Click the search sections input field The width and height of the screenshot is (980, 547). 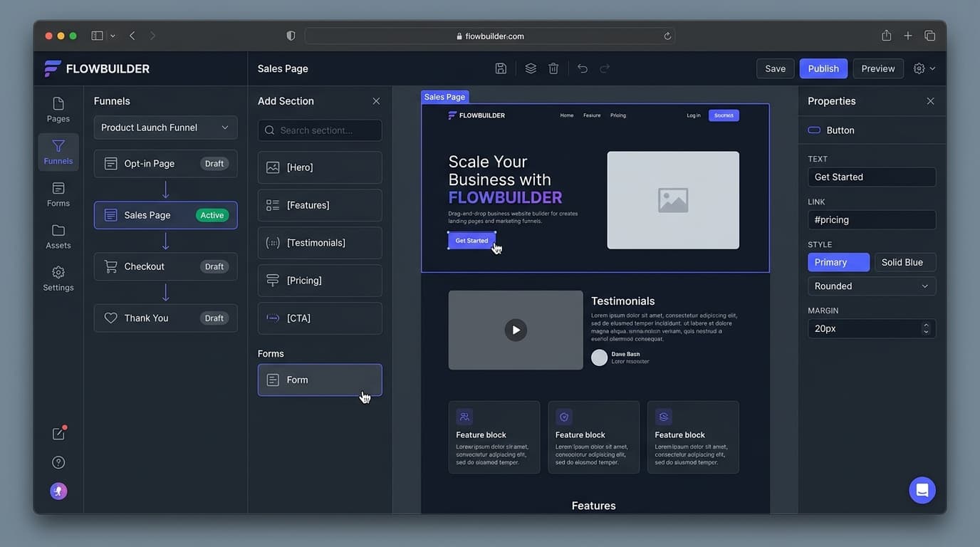(319, 130)
